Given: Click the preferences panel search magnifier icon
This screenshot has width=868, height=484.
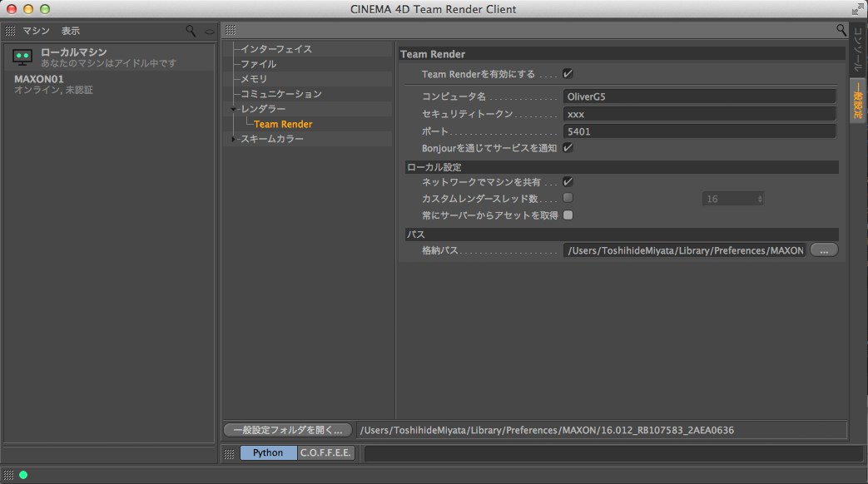Looking at the screenshot, I should pyautogui.click(x=841, y=30).
